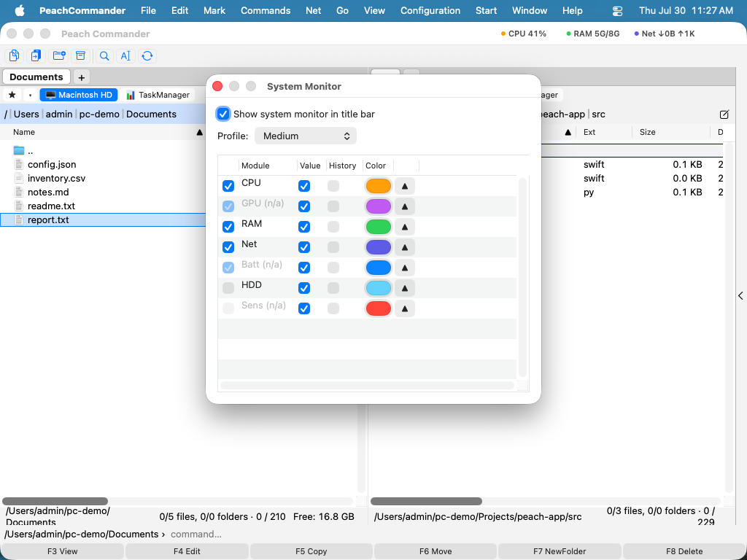Toggle the Value checkbox for Net
This screenshot has width=747, height=560.
pos(304,247)
